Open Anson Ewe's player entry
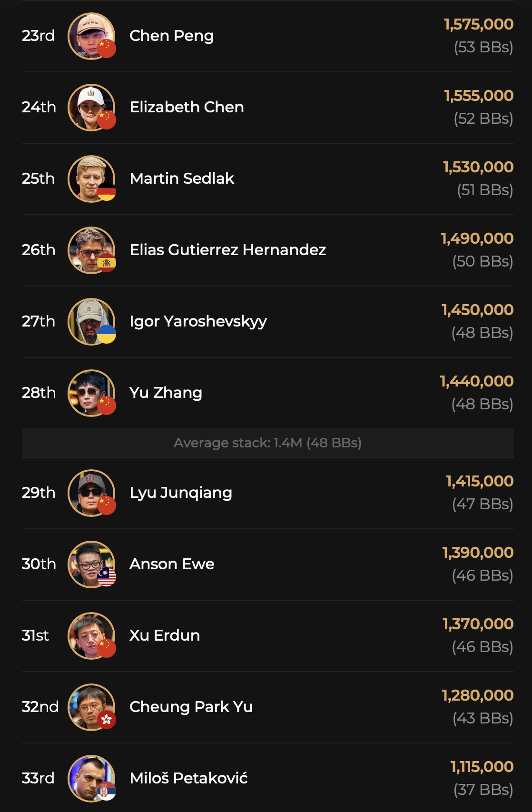The height and width of the screenshot is (812, 532). [x=172, y=564]
